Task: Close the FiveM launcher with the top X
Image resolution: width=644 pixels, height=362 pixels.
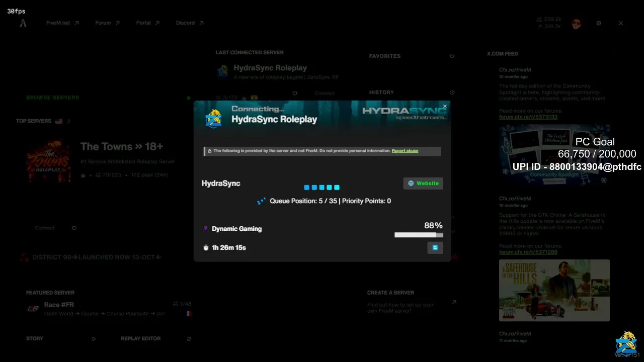Action: [621, 23]
